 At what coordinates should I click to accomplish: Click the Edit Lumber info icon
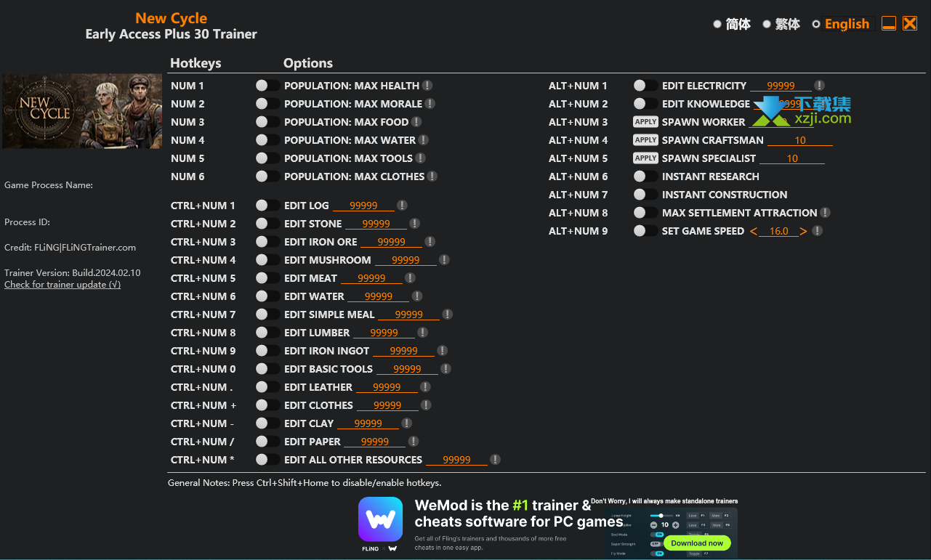(x=422, y=333)
